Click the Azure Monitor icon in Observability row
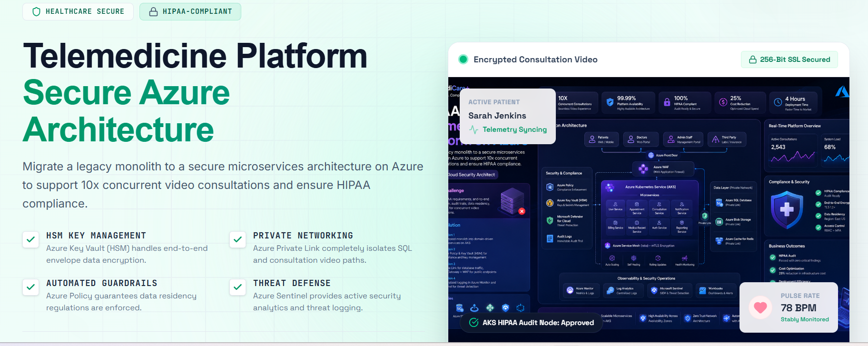 tap(570, 290)
